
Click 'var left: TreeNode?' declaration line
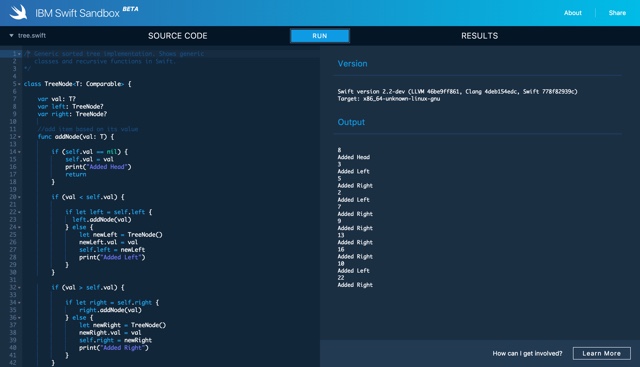tap(70, 107)
